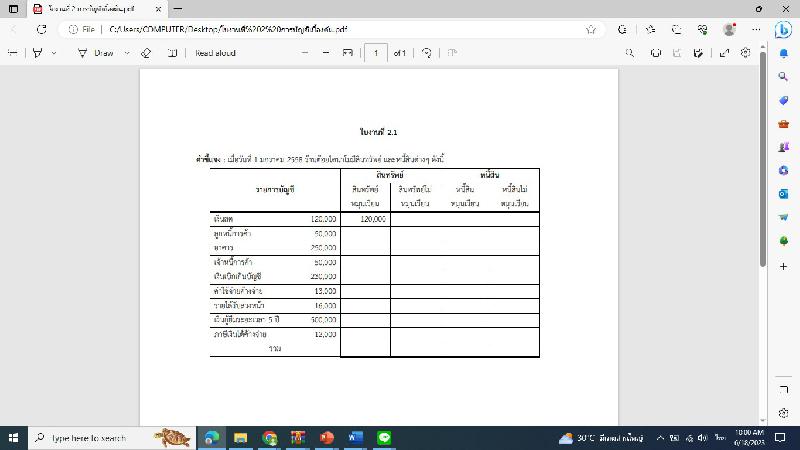Viewport: 800px width, 450px height.
Task: Open the PDF search magnifier
Action: pyautogui.click(x=629, y=53)
